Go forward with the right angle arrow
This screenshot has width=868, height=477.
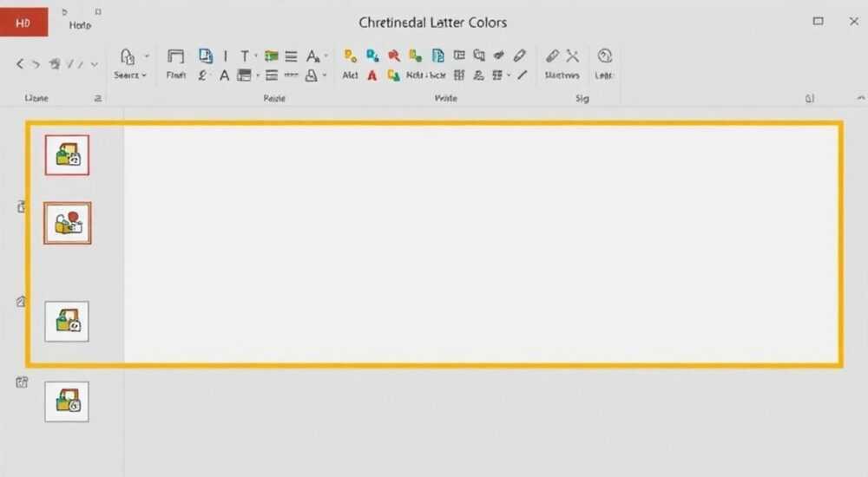(36, 64)
